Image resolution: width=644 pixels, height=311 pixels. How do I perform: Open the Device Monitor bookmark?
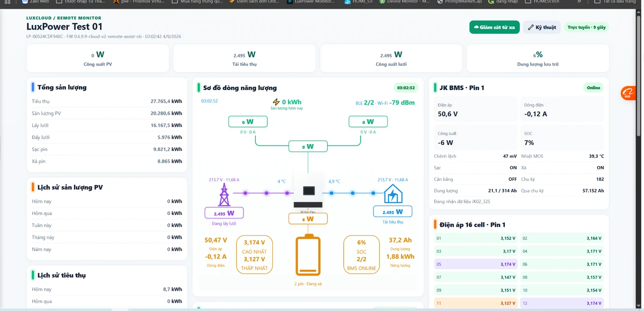tap(404, 2)
